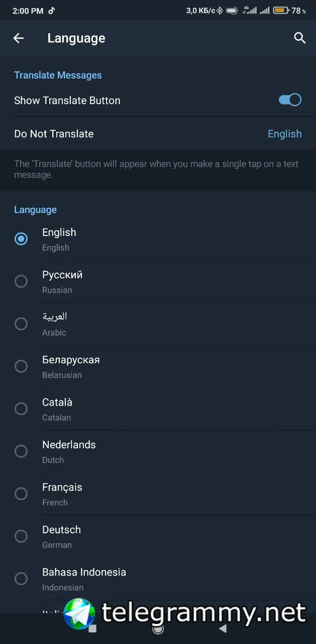Select the Belarusian radio button

21,366
